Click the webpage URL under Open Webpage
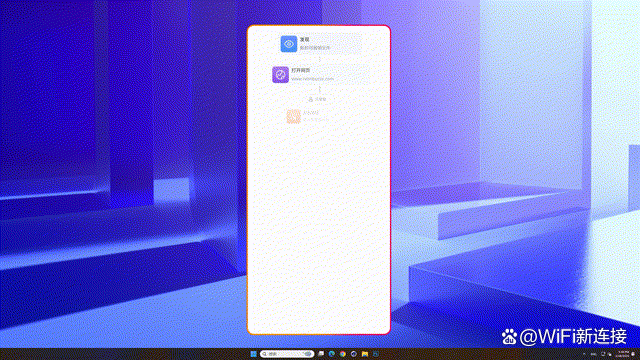Image resolution: width=640 pixels, height=360 pixels. [312, 79]
